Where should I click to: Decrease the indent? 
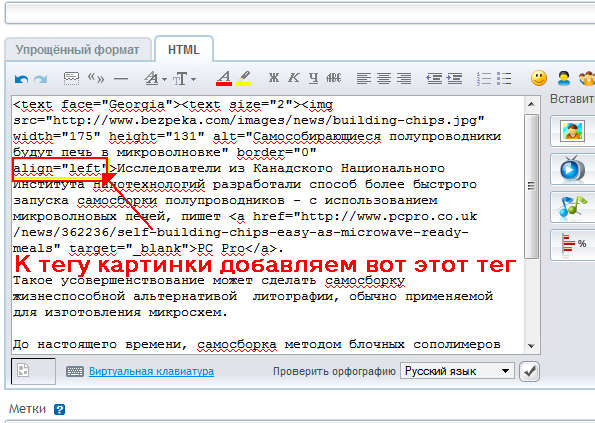434,79
